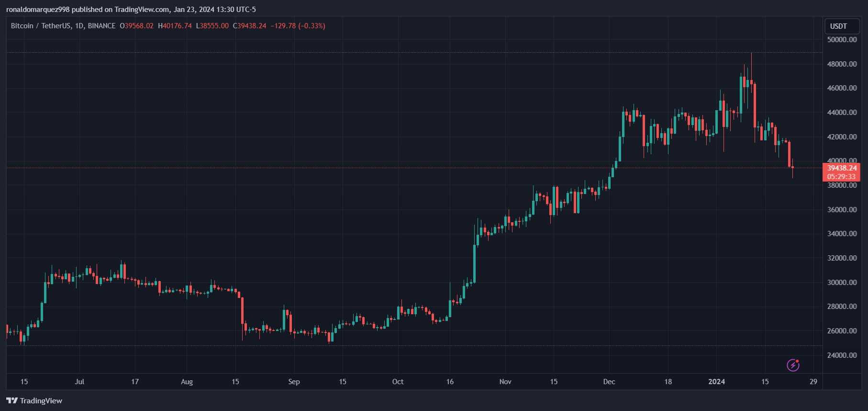Click the high price value H40176.74
Viewport: 868px width, 411px height.
click(x=175, y=26)
